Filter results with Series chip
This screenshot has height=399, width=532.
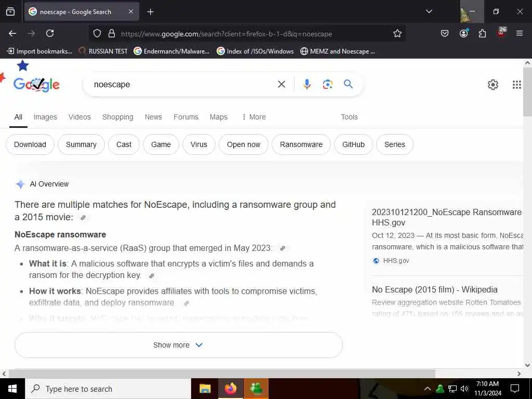[x=395, y=144]
